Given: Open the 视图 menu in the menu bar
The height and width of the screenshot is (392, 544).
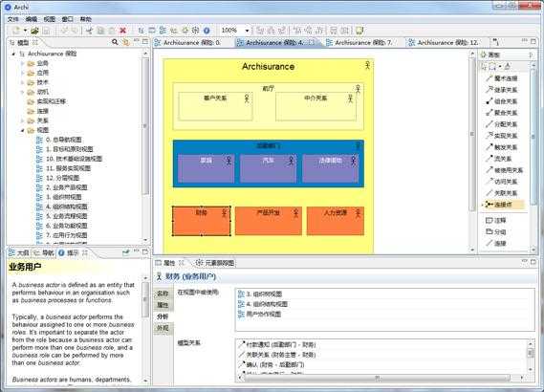Looking at the screenshot, I should point(50,19).
